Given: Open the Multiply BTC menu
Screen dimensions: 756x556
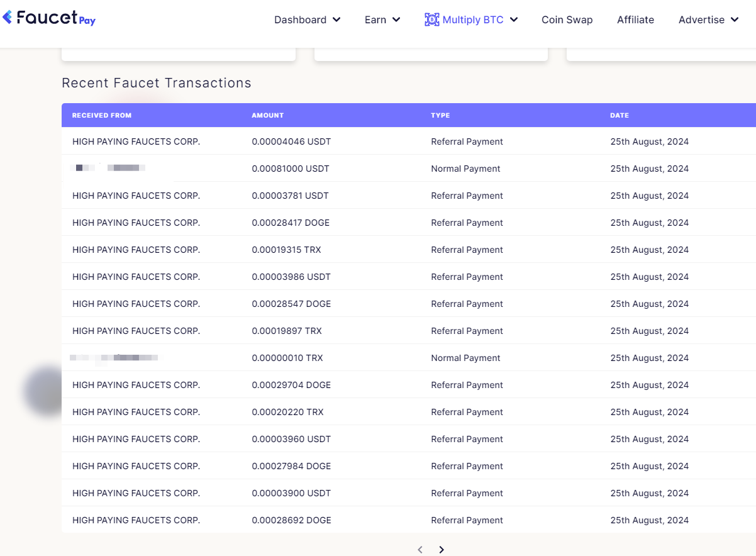Looking at the screenshot, I should [471, 19].
